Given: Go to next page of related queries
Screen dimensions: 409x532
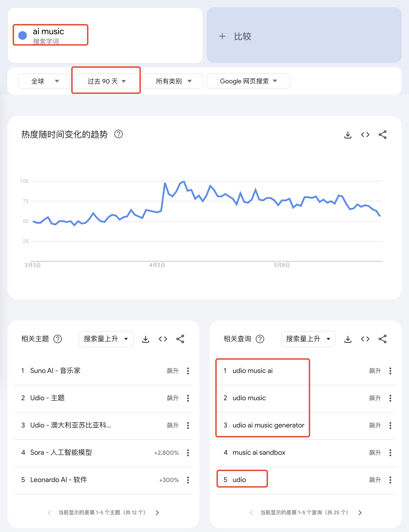Looking at the screenshot, I should coord(360,513).
